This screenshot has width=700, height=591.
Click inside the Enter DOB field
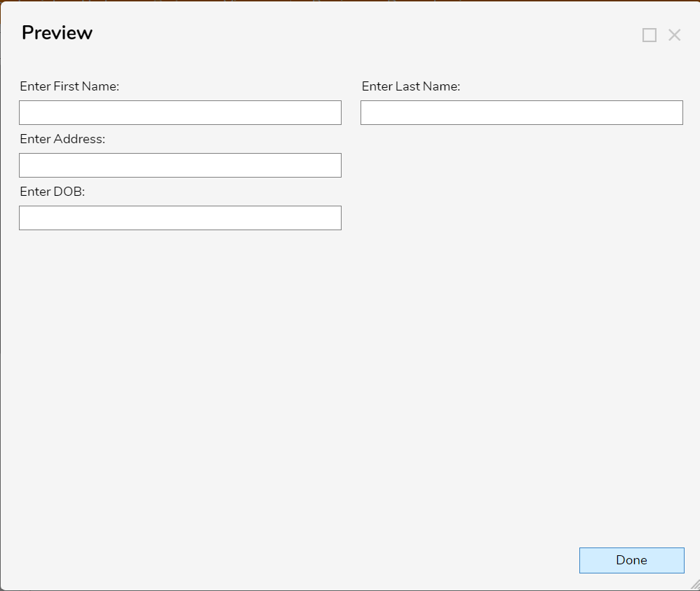pyautogui.click(x=180, y=218)
